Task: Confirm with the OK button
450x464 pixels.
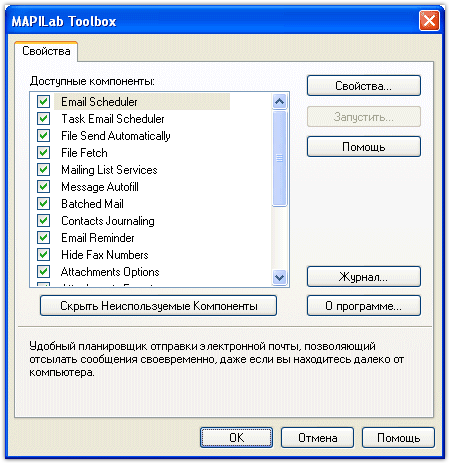Action: coord(236,438)
